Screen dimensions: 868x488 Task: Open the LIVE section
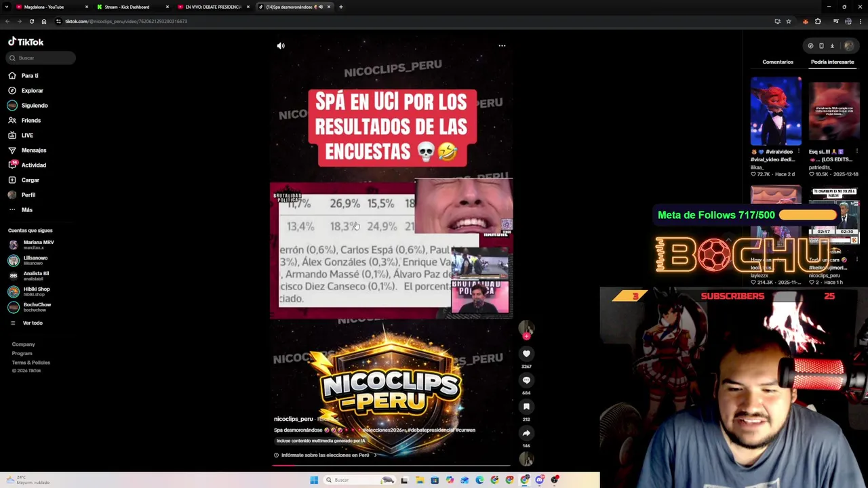21,135
